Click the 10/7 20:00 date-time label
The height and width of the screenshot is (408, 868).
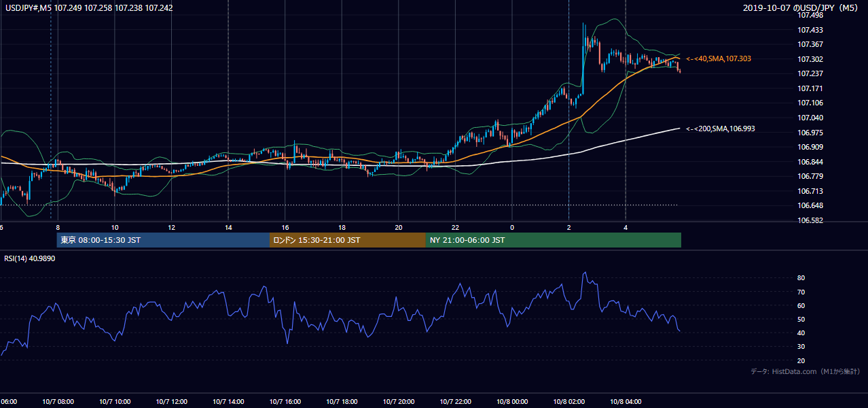click(x=398, y=401)
